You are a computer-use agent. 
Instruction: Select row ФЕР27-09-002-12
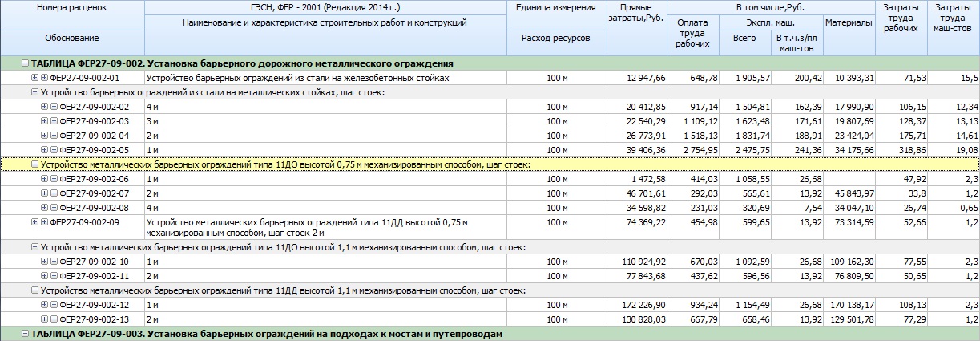[x=490, y=305]
